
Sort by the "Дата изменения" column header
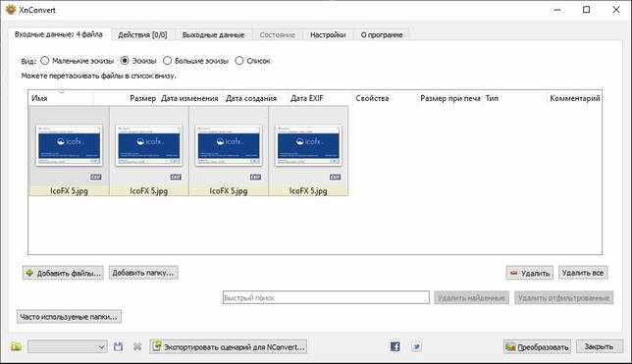(x=190, y=98)
